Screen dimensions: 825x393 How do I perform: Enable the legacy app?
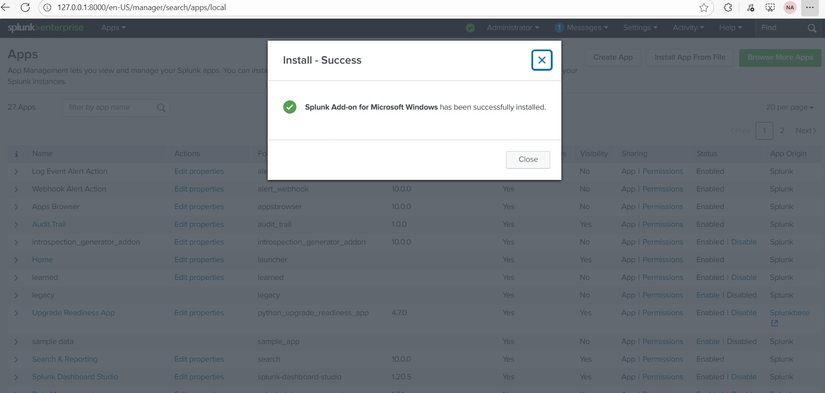[x=707, y=295]
